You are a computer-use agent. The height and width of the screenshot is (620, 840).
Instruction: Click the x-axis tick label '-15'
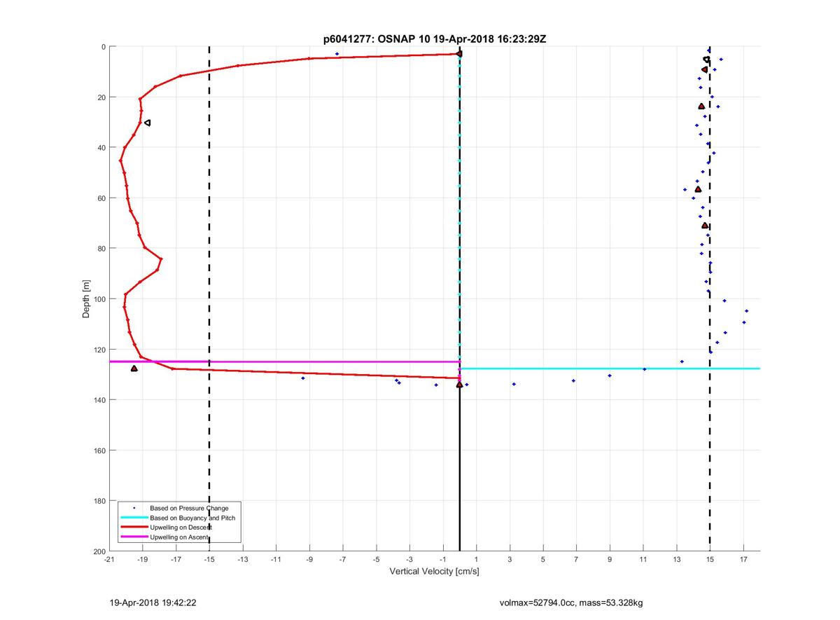coord(209,560)
